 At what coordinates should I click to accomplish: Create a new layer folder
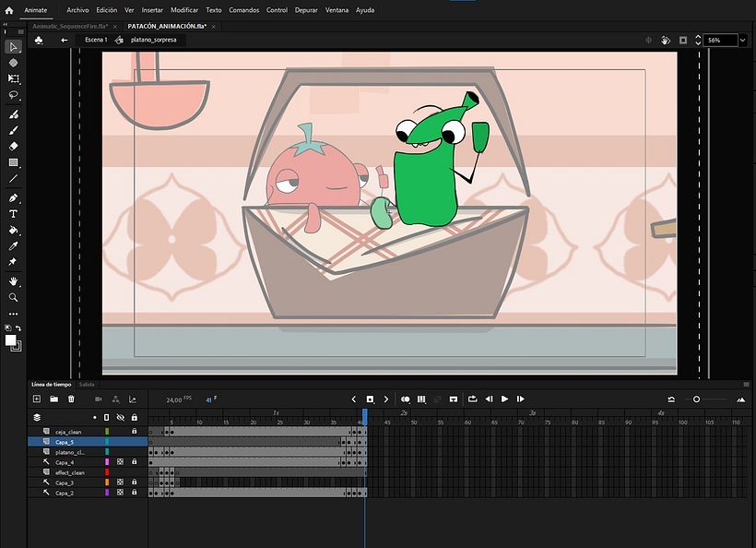point(54,399)
